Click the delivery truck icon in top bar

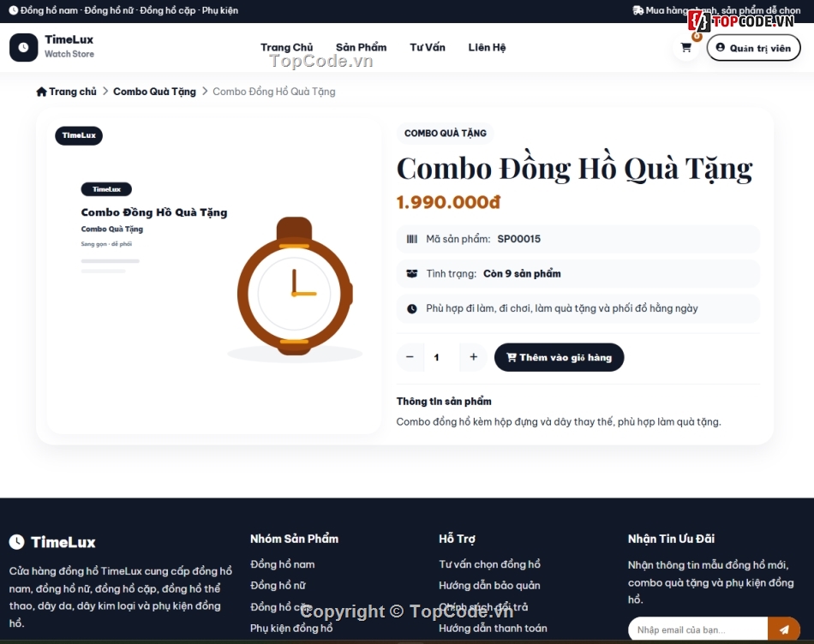pyautogui.click(x=638, y=10)
